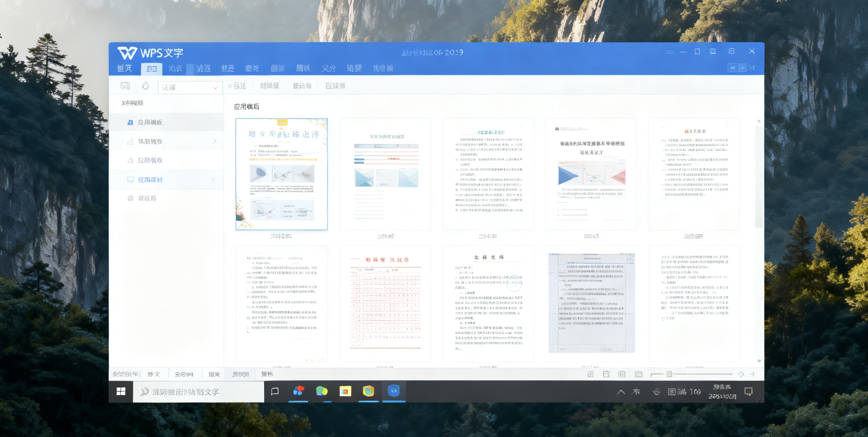868x437 pixels.
Task: Click the WPS logo icon in title bar
Action: 127,53
